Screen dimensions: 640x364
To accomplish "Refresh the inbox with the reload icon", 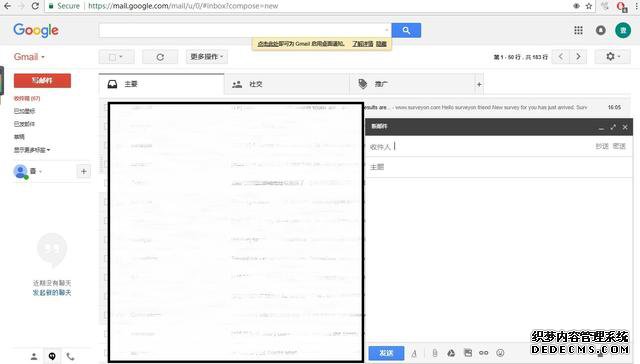I will point(160,57).
